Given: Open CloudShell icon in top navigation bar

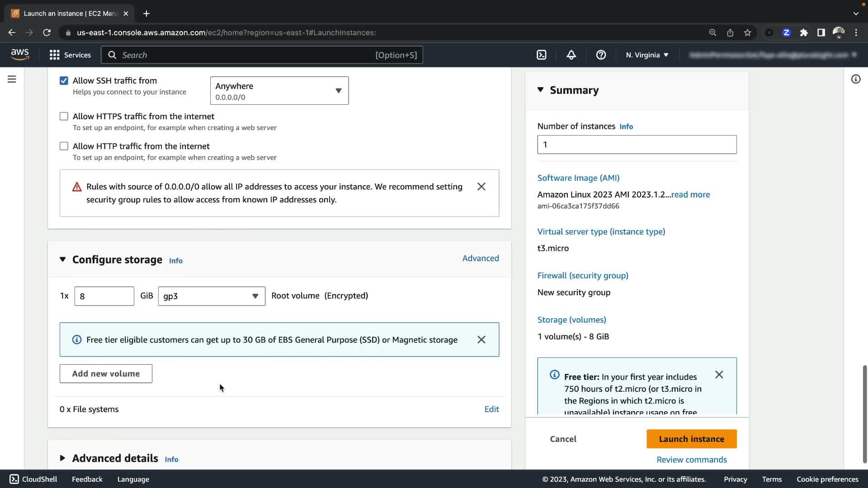Looking at the screenshot, I should [x=541, y=55].
